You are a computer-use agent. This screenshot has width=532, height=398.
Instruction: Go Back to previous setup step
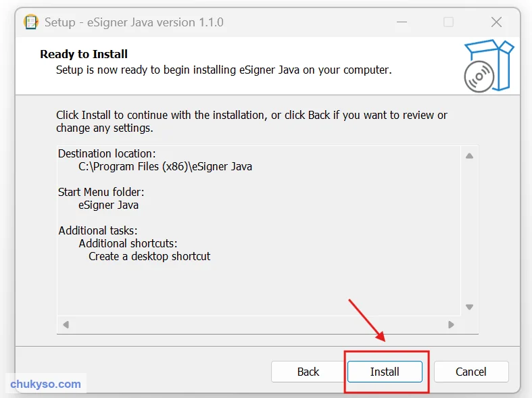pyautogui.click(x=308, y=372)
